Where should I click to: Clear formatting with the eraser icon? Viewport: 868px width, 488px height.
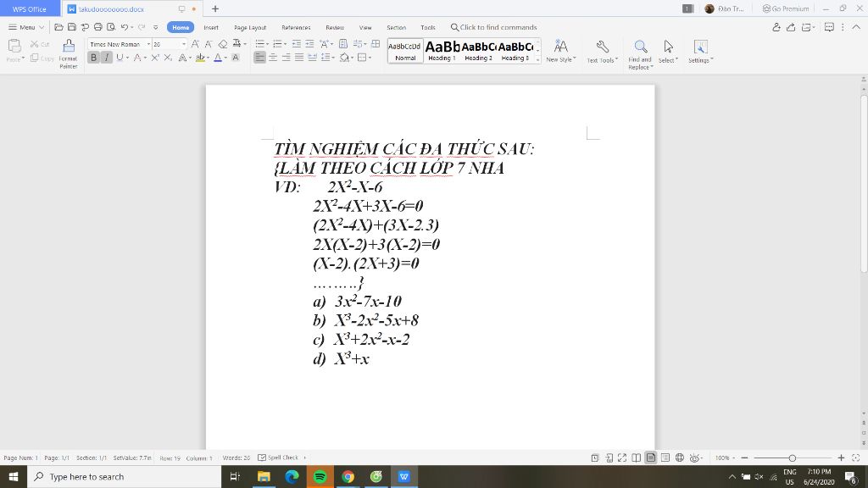[223, 44]
